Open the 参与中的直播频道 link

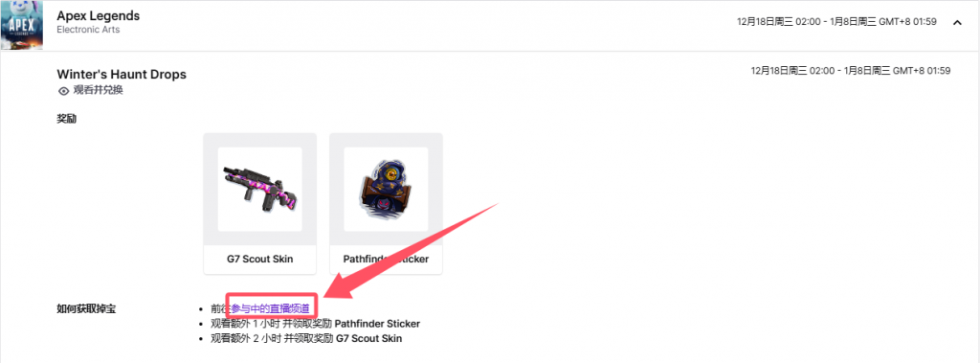click(x=270, y=308)
